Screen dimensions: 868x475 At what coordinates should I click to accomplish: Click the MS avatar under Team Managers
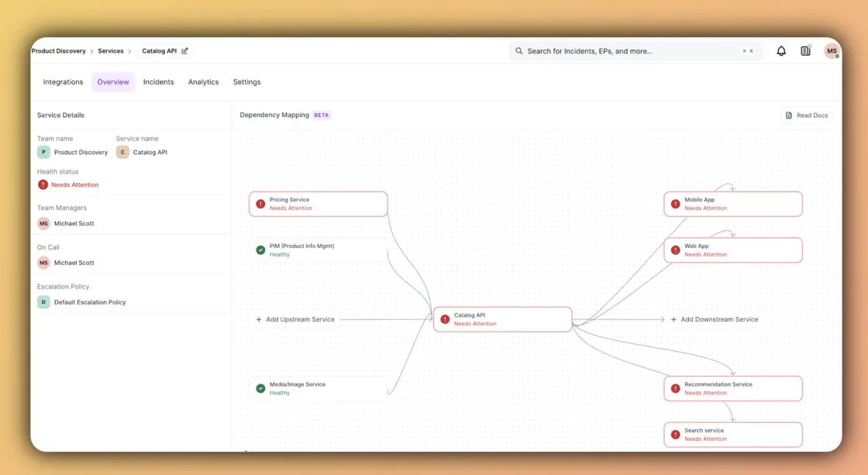click(x=43, y=224)
